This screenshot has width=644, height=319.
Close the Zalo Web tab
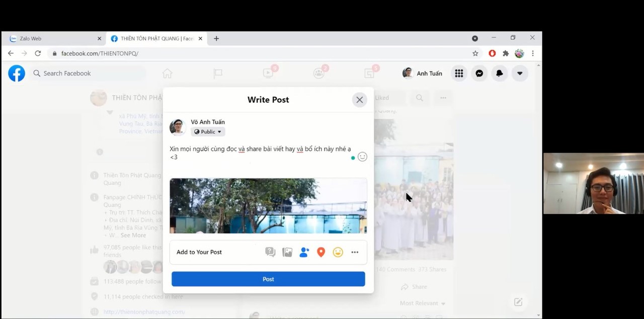(x=99, y=38)
